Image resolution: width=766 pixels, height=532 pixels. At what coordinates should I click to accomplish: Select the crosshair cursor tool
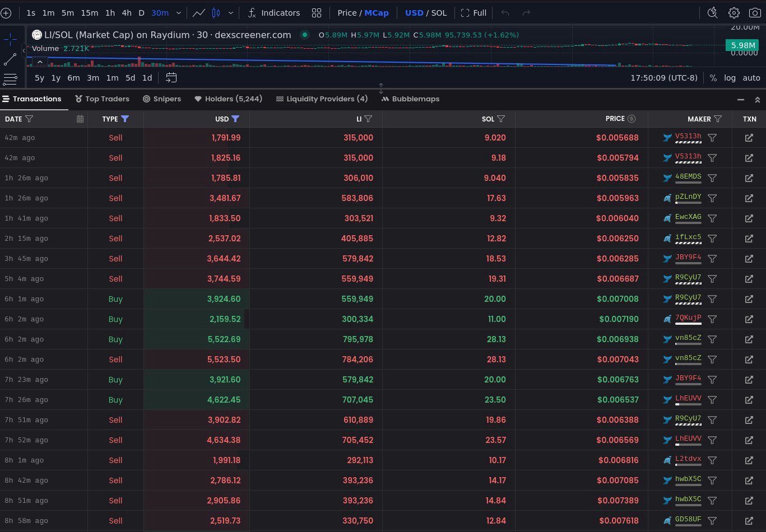pyautogui.click(x=10, y=39)
